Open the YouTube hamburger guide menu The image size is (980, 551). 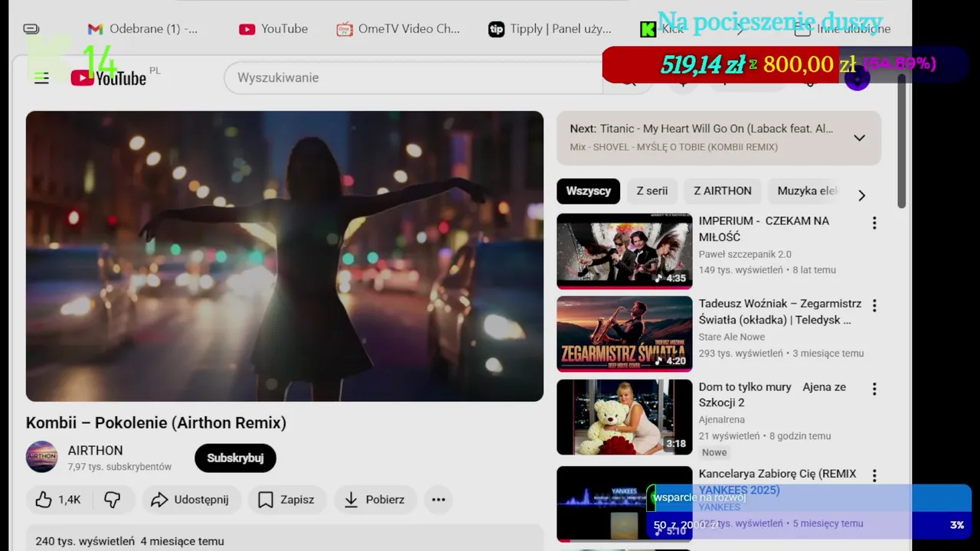[41, 78]
